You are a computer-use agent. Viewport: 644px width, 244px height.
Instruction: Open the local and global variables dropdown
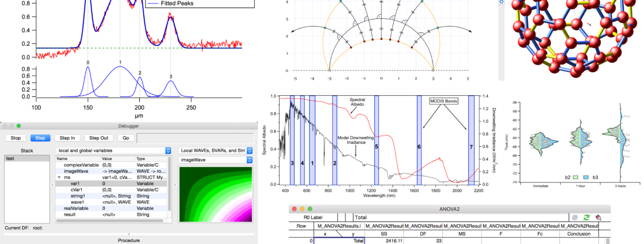point(113,151)
